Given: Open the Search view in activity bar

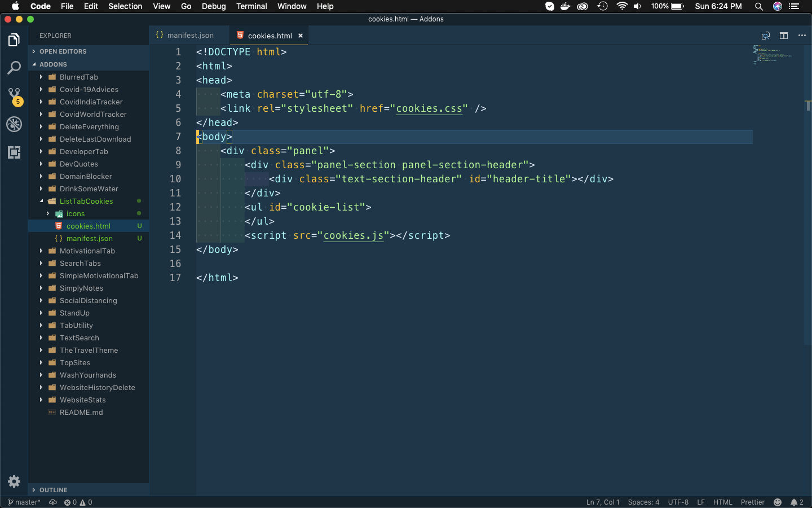Looking at the screenshot, I should (x=14, y=68).
